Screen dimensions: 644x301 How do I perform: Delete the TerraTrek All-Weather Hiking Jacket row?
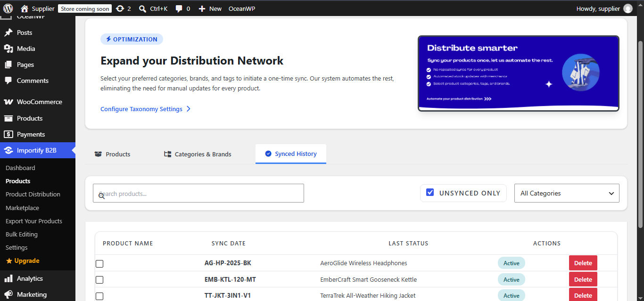point(583,295)
